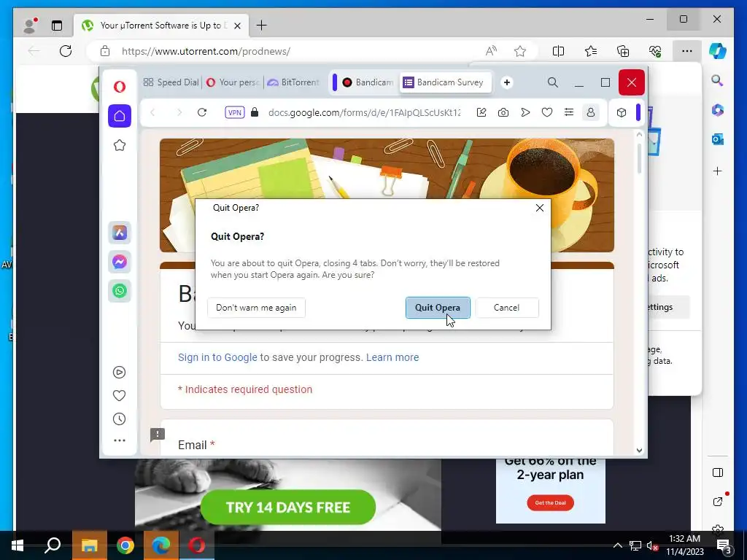Open the Windows notification center icon
Viewport: 747px width, 560px height.
pyautogui.click(x=724, y=546)
